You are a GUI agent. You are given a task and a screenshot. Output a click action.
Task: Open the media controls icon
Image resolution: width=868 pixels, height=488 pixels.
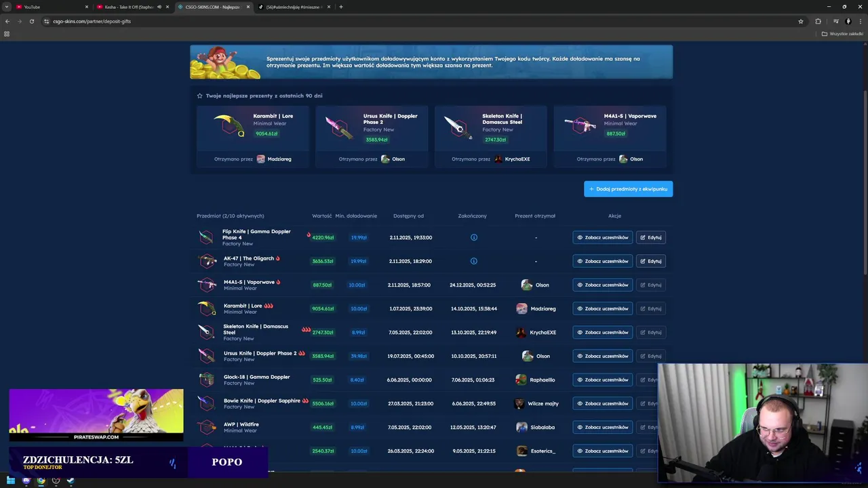[836, 21]
